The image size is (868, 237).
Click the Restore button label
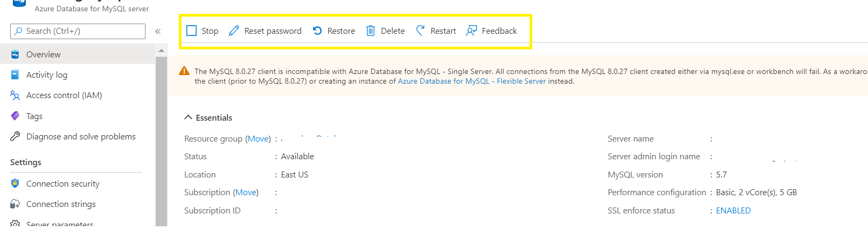tap(341, 31)
